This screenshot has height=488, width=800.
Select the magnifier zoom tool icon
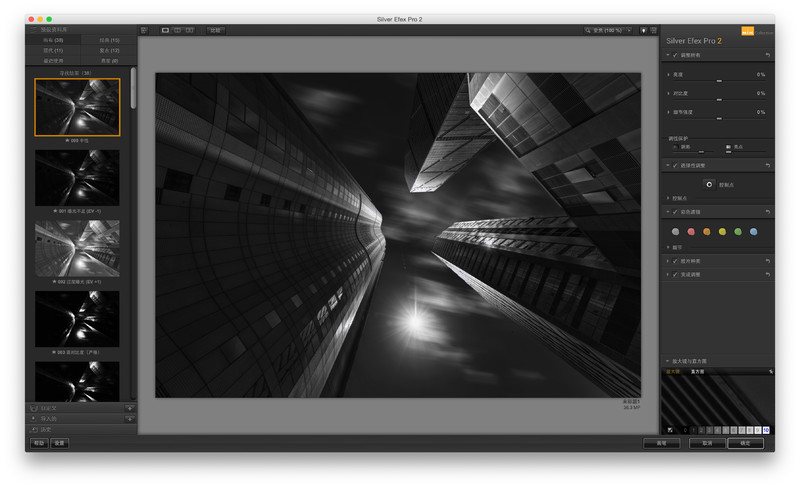click(588, 30)
